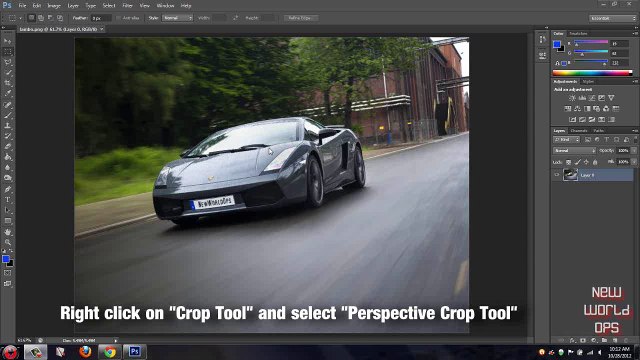Switch to the Styles tab
Viewport: 640px width, 360px height.
coord(588,82)
